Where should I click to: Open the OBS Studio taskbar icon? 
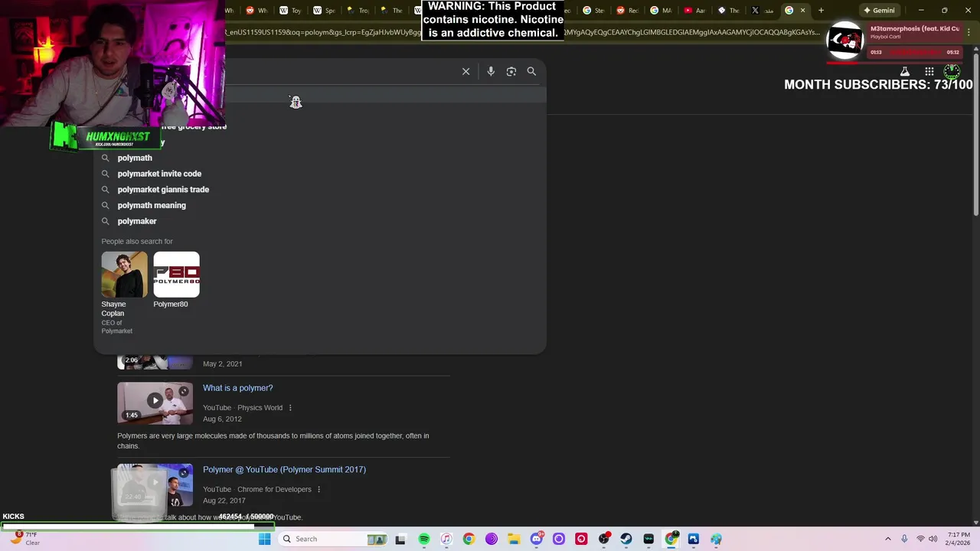[x=603, y=539]
